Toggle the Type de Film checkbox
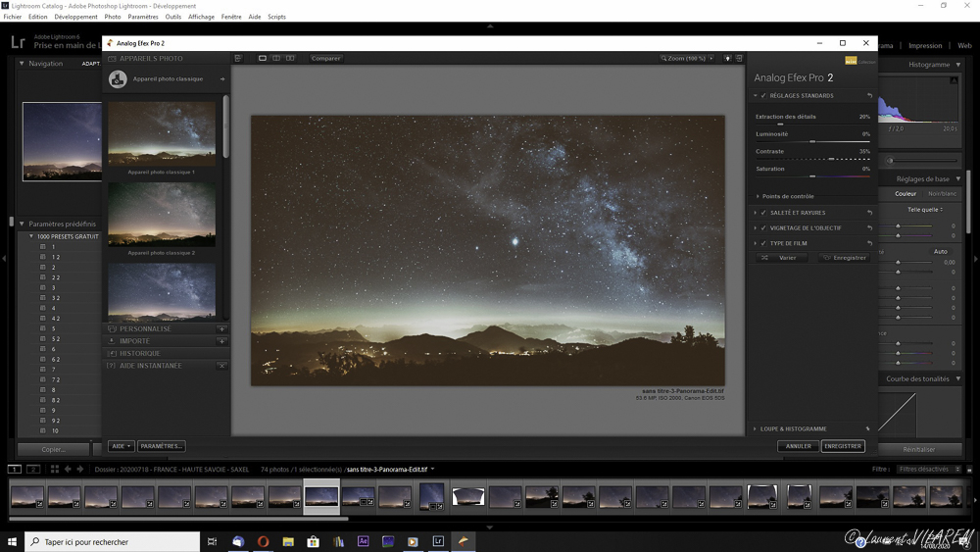Image resolution: width=980 pixels, height=552 pixels. pos(764,243)
